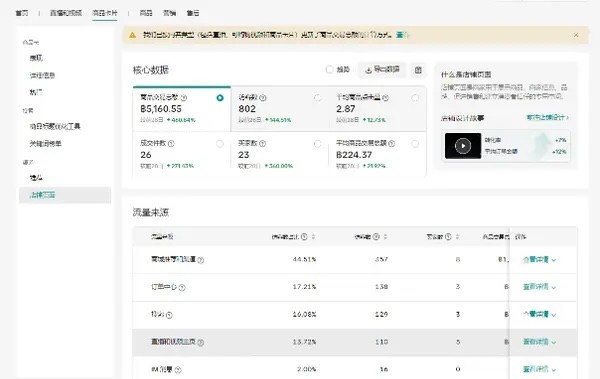Viewport: 600px width, 379px height.
Task: Play the store design story video
Action: pyautogui.click(x=463, y=146)
